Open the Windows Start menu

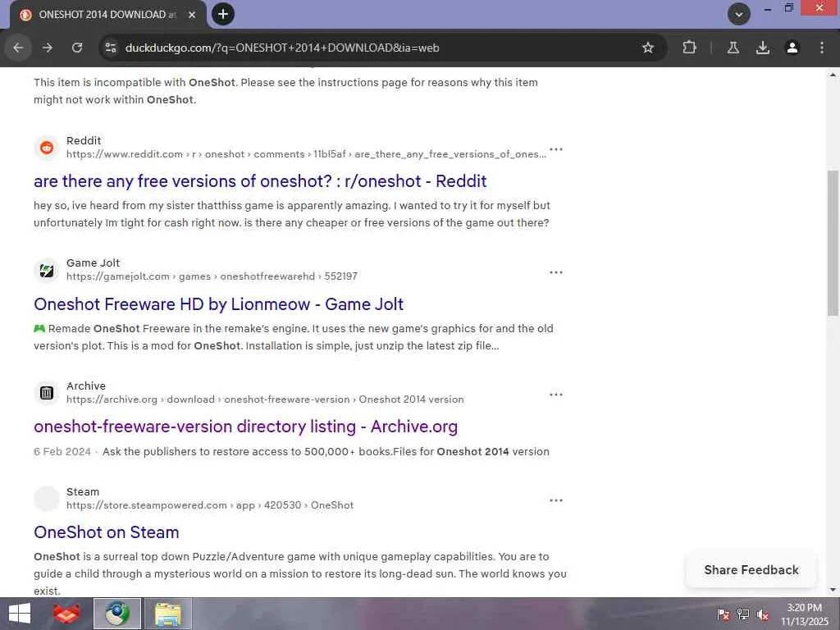[x=20, y=614]
